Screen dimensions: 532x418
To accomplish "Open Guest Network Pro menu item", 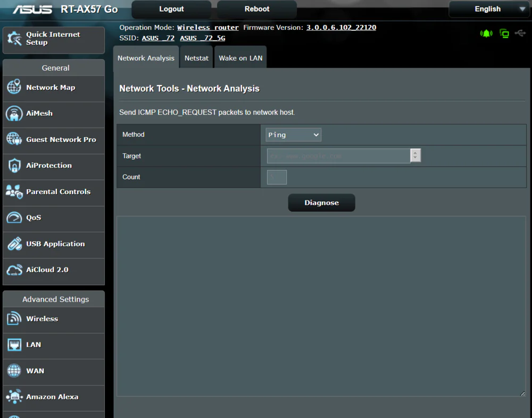I will click(54, 140).
